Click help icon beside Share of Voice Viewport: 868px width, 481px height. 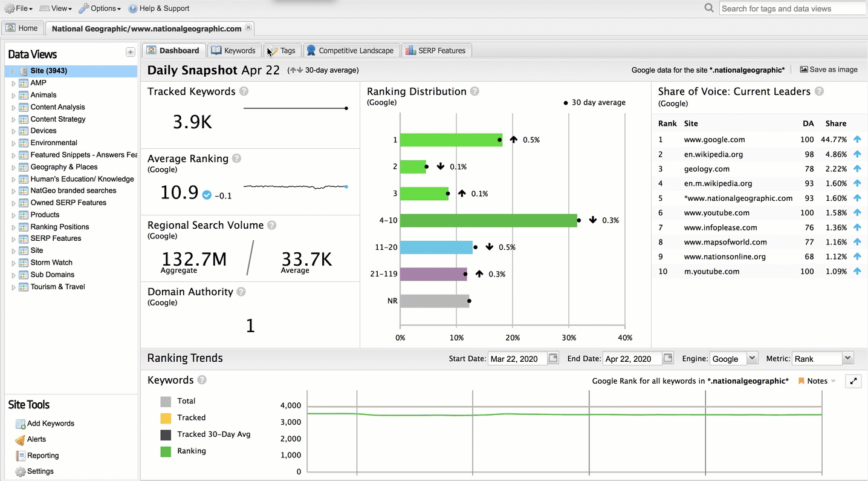[x=819, y=91]
